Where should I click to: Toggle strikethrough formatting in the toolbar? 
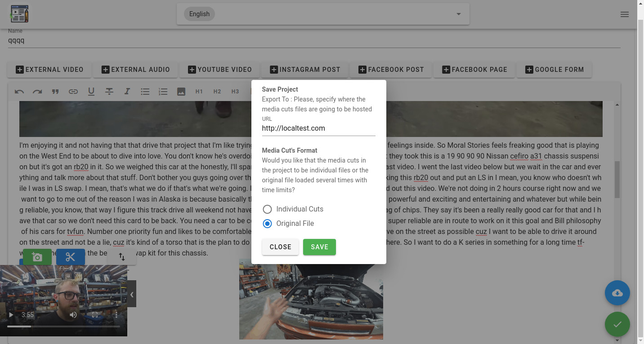pyautogui.click(x=109, y=92)
